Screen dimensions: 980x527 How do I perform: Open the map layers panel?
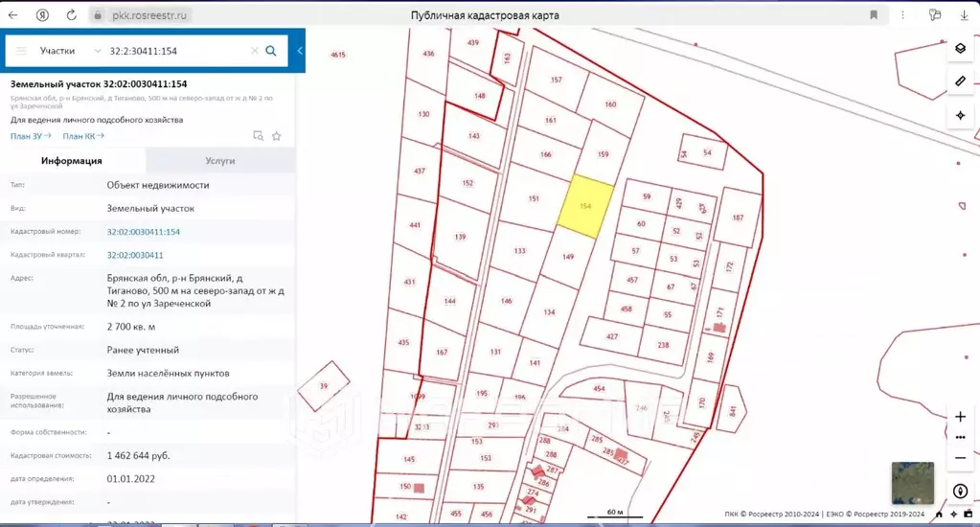[960, 49]
